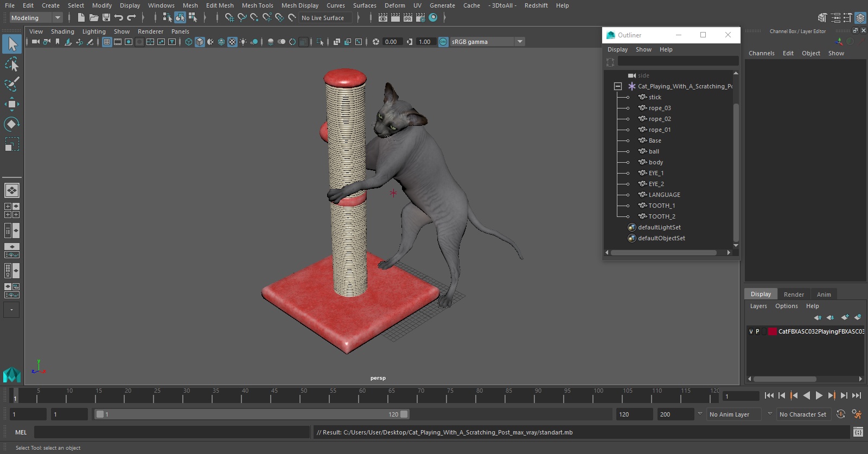Click Select by hierarchy icon
The width and height of the screenshot is (868, 454).
pos(167,18)
